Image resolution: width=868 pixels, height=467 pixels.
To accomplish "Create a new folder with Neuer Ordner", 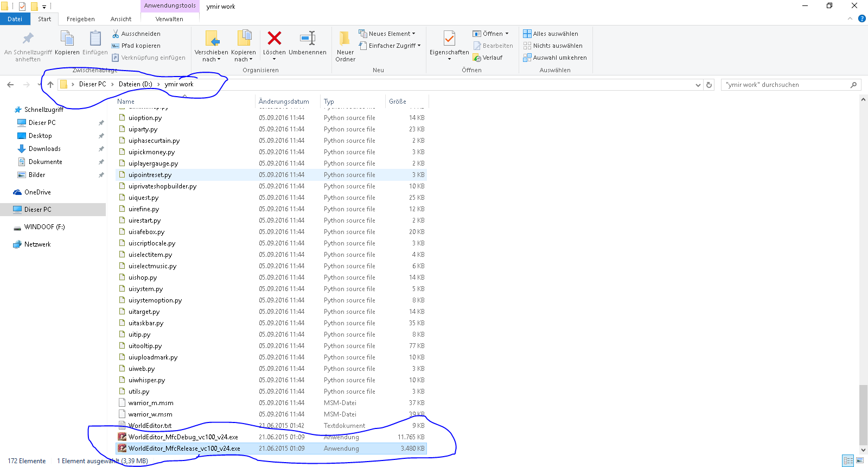I will tap(345, 46).
